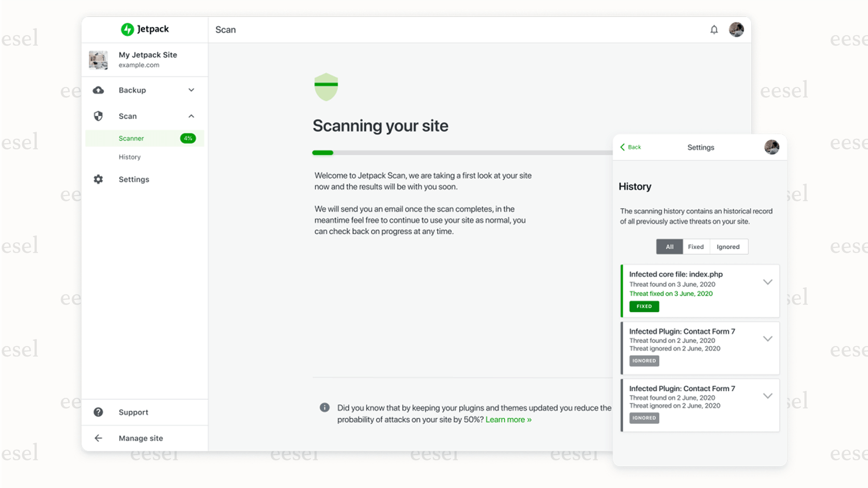Open the Scanner menu item

[x=131, y=138]
